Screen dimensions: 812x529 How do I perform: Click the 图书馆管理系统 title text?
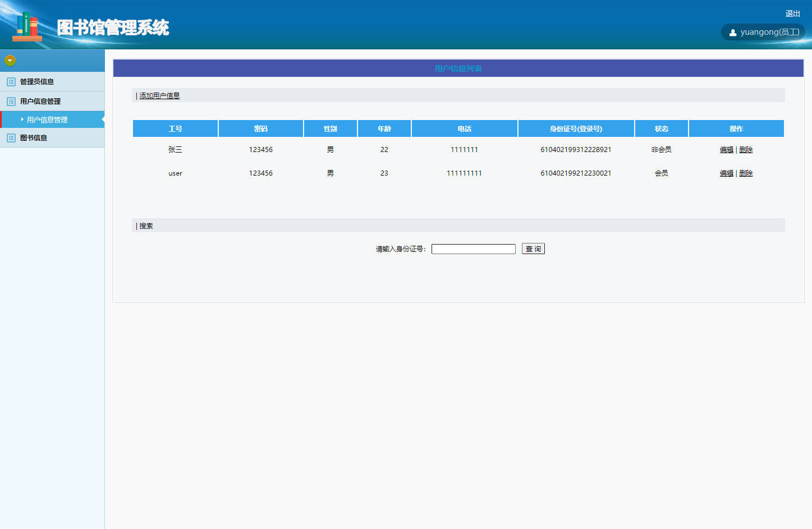tap(113, 27)
